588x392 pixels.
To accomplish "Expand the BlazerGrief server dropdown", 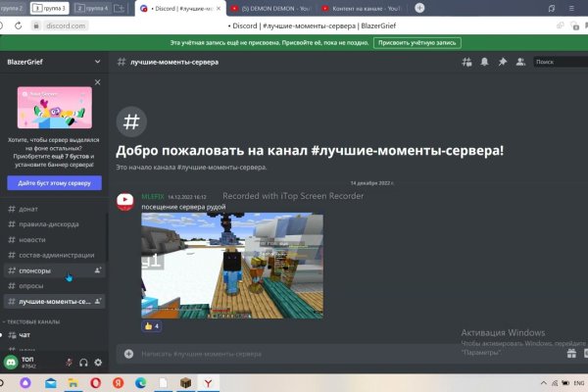I will pyautogui.click(x=96, y=62).
